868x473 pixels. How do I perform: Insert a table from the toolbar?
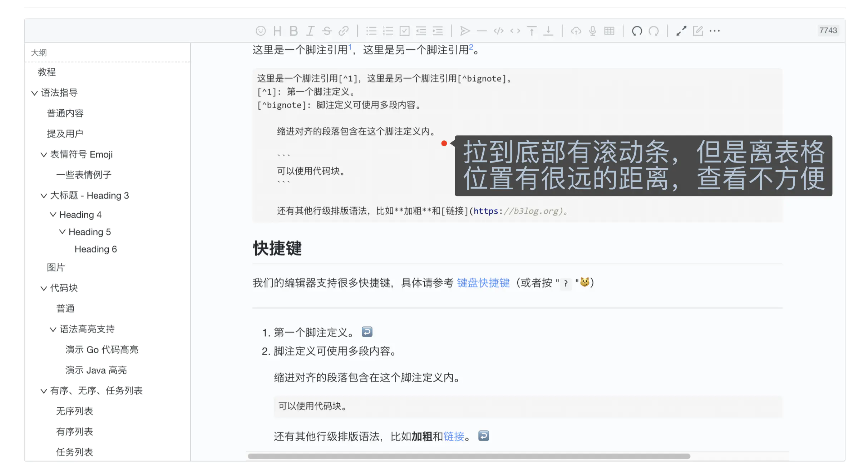click(609, 31)
